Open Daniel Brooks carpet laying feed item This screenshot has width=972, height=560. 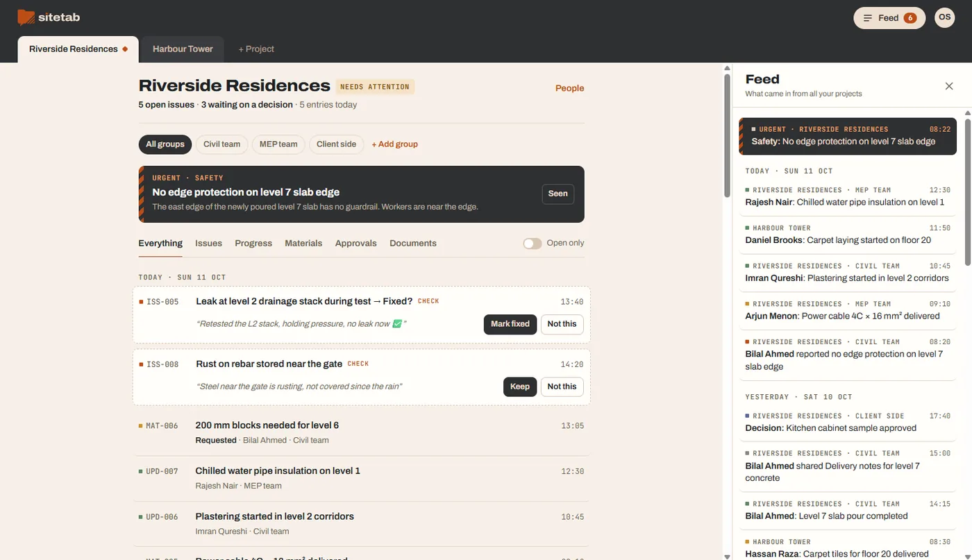(x=848, y=235)
